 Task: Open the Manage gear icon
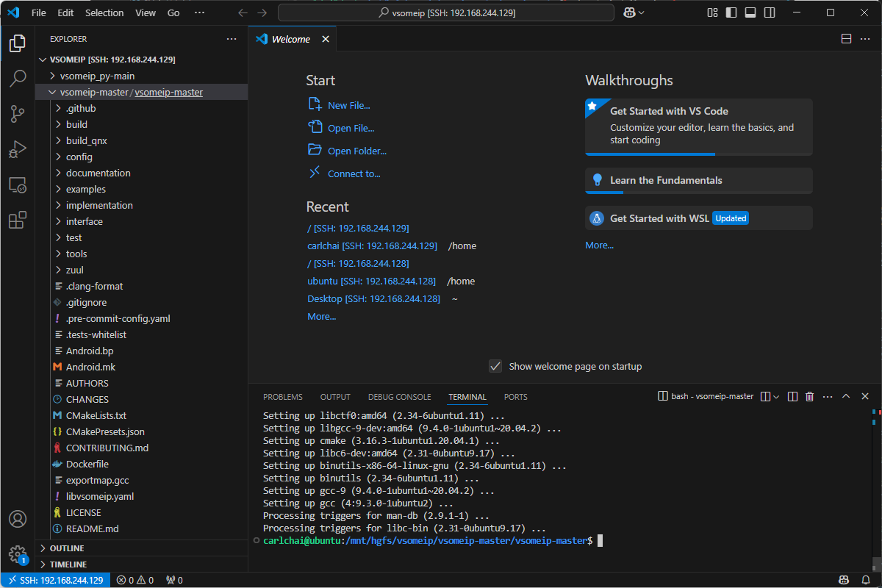(x=18, y=554)
